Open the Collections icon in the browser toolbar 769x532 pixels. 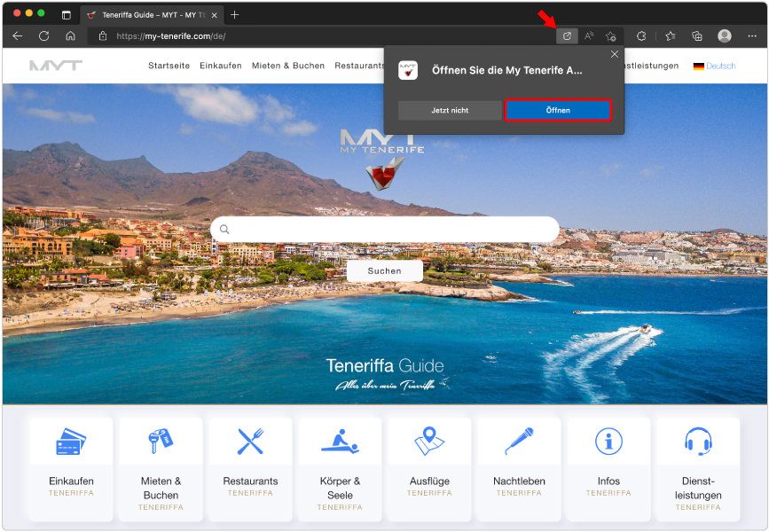click(695, 36)
